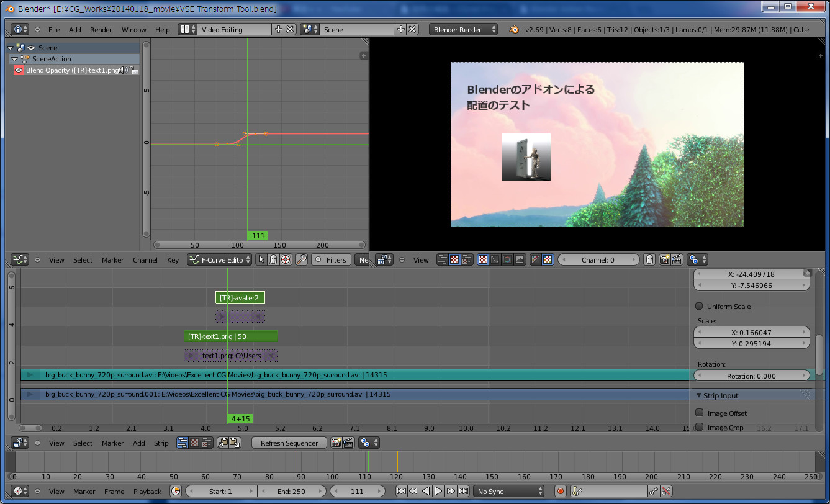Click the Blender logo icon in info bar
This screenshot has width=830, height=504.
point(513,29)
